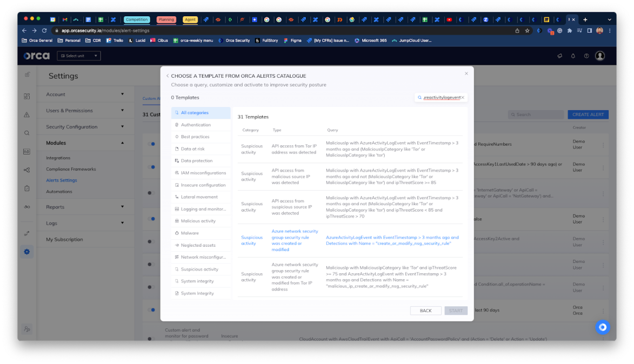Bookmark this page with the star icon
Viewport: 634px width, 364px height.
click(x=528, y=31)
